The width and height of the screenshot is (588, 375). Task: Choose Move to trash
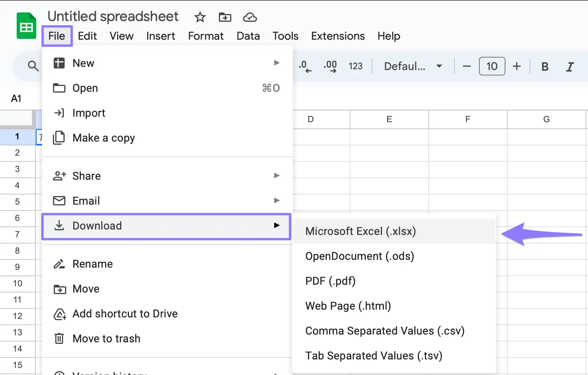(x=167, y=338)
